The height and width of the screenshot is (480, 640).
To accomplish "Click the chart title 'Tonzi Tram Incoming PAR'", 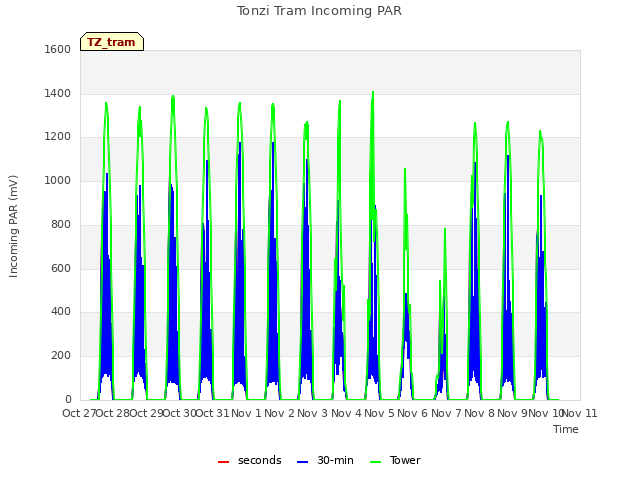I will click(x=319, y=11).
